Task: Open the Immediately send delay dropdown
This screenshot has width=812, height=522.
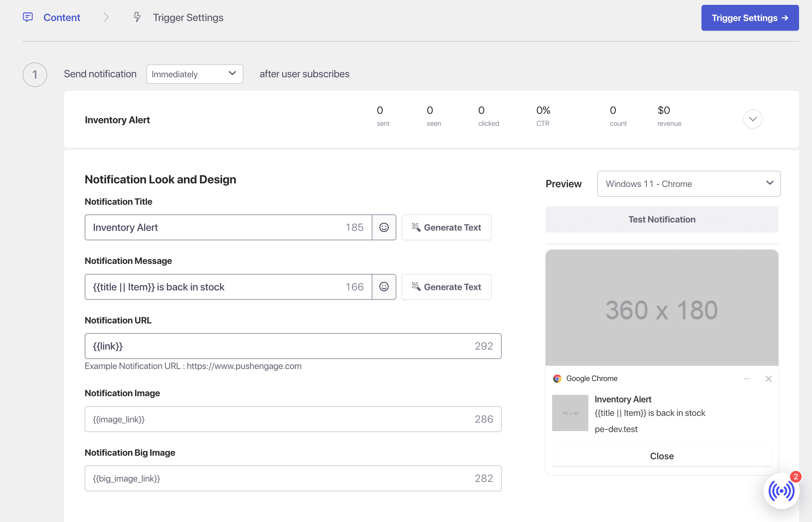Action: click(195, 74)
